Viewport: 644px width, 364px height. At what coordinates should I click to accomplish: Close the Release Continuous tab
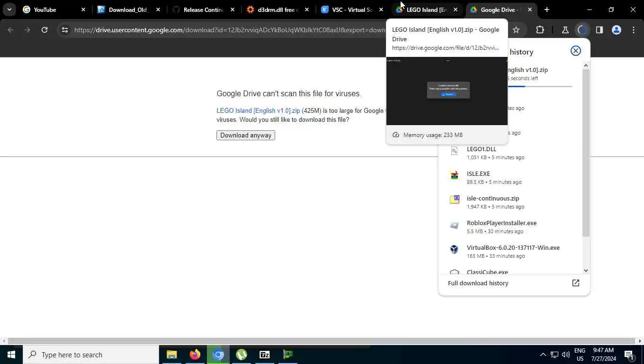coord(233,9)
